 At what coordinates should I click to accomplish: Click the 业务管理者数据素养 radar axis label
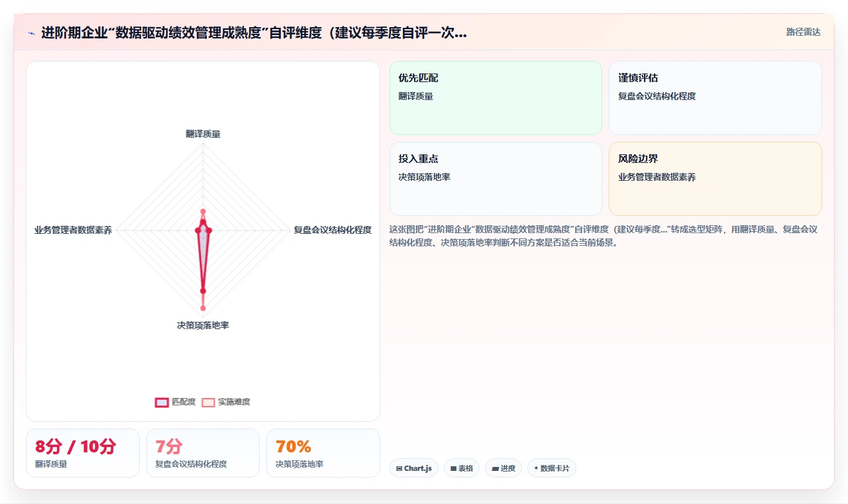point(74,230)
